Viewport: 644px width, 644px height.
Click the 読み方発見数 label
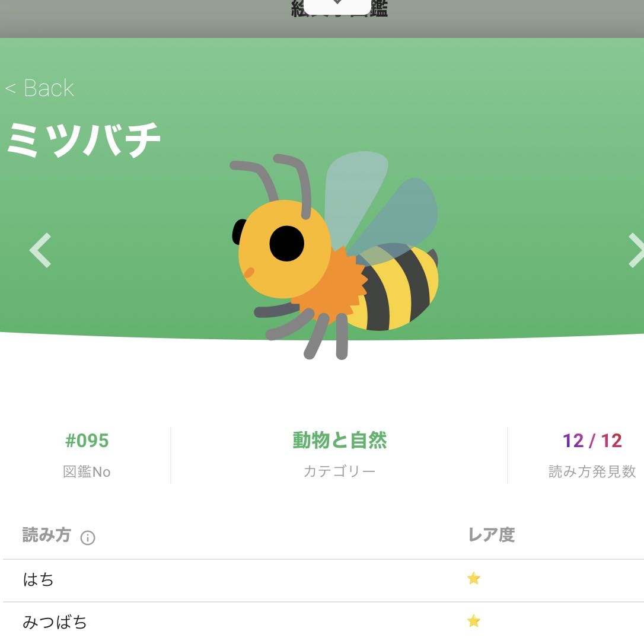click(592, 472)
